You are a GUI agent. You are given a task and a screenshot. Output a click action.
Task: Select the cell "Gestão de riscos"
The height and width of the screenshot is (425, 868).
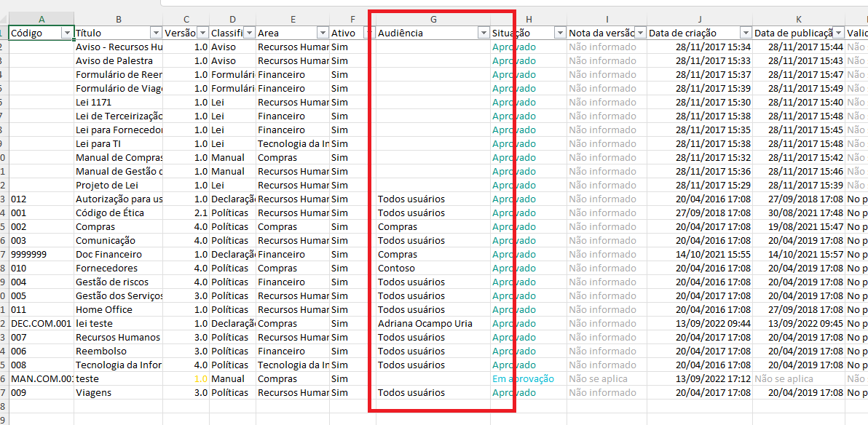(119, 282)
